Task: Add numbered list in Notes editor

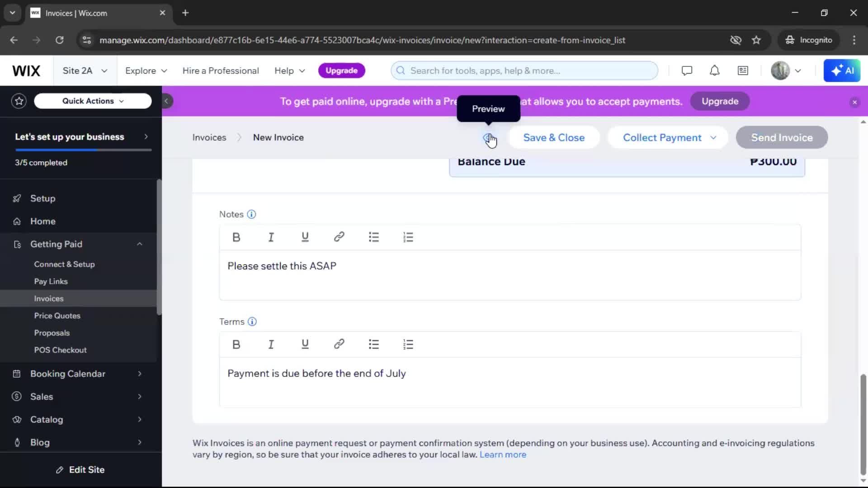Action: [408, 237]
